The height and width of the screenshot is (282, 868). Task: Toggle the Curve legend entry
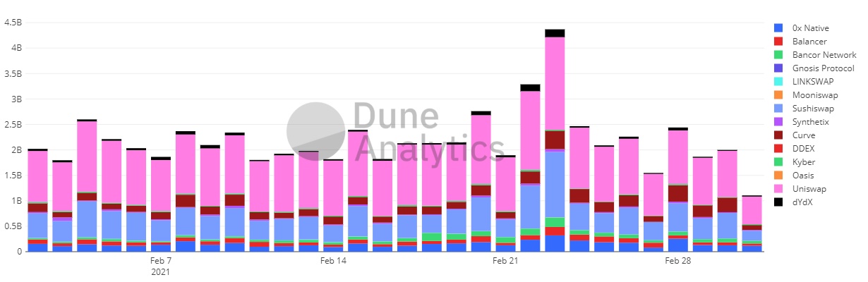point(804,135)
